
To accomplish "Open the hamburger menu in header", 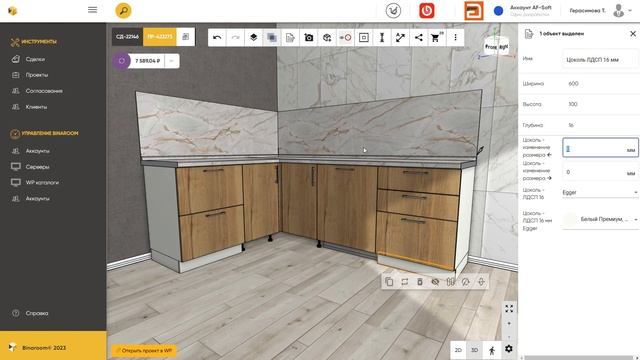I will [x=93, y=10].
